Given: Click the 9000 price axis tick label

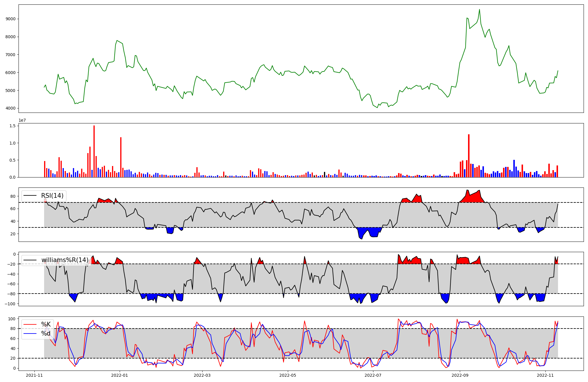Looking at the screenshot, I should click(x=11, y=19).
